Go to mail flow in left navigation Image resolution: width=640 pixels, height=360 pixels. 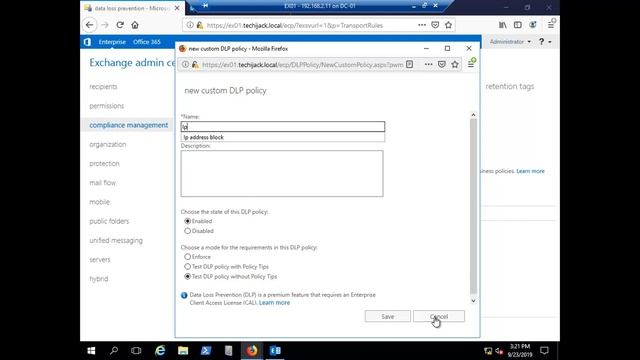coord(102,182)
